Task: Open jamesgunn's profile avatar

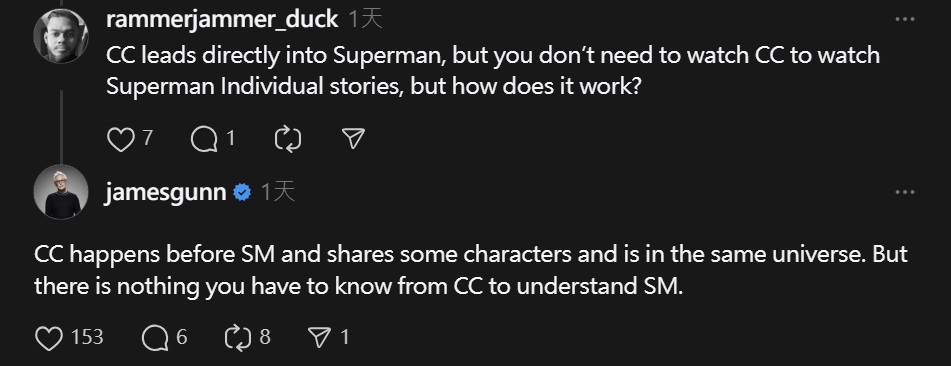Action: point(61,192)
